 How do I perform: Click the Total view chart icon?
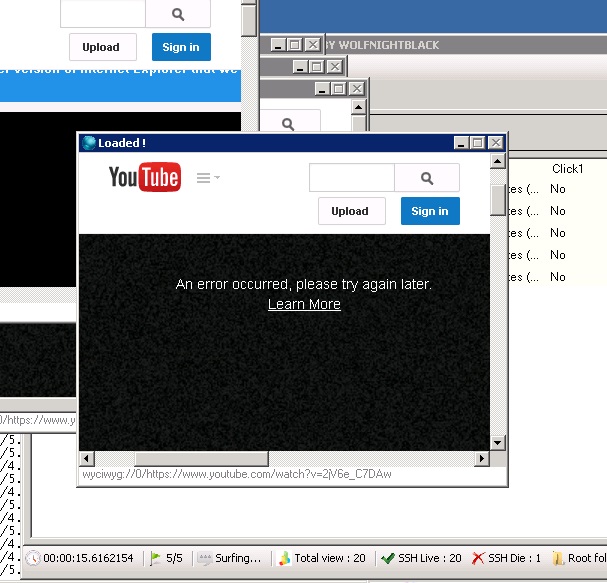pyautogui.click(x=285, y=558)
